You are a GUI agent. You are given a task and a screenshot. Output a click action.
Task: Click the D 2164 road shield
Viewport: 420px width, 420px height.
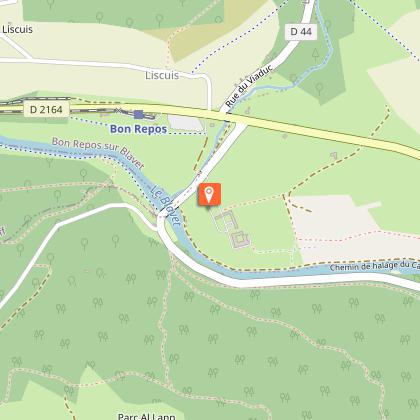click(x=46, y=109)
